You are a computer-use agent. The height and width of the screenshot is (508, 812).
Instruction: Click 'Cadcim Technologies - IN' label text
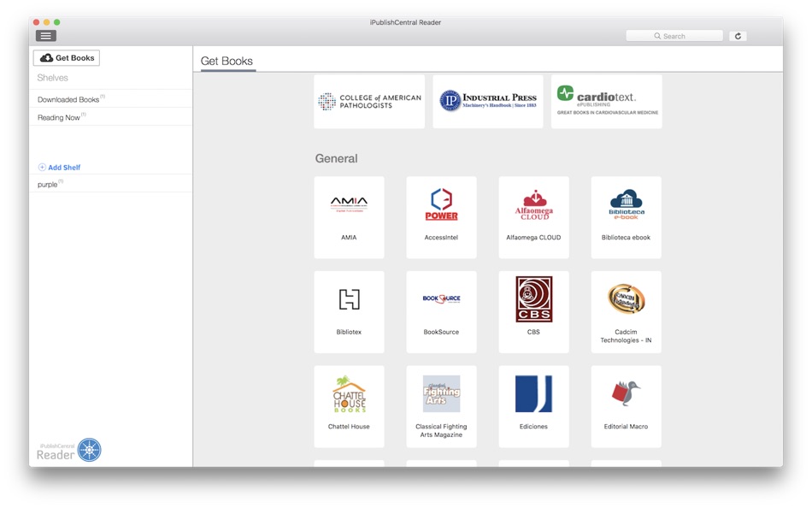(x=626, y=336)
